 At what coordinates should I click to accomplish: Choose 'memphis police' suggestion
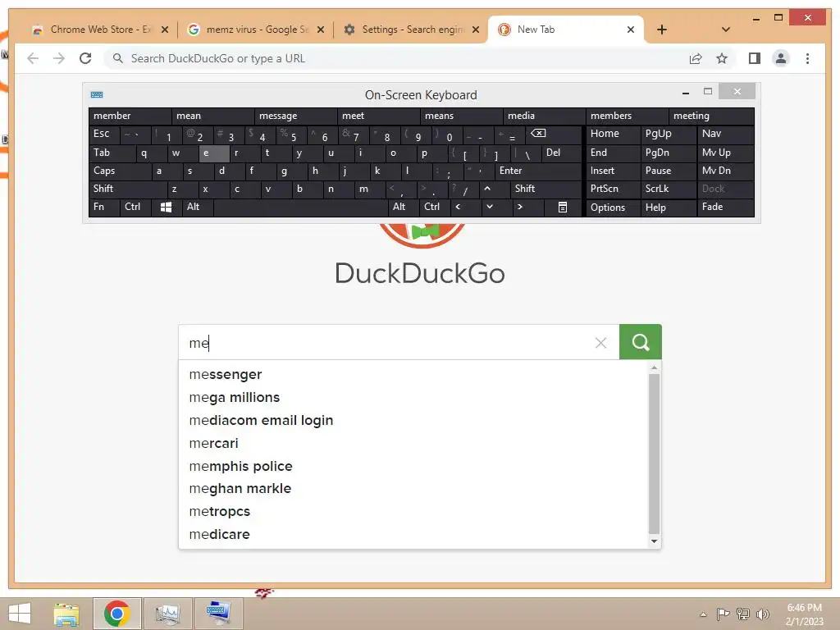click(x=413, y=466)
